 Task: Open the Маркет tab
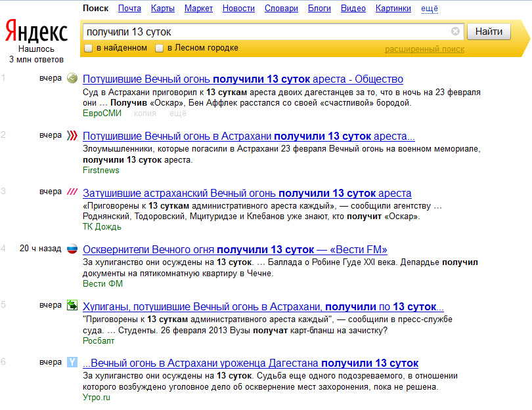(198, 9)
